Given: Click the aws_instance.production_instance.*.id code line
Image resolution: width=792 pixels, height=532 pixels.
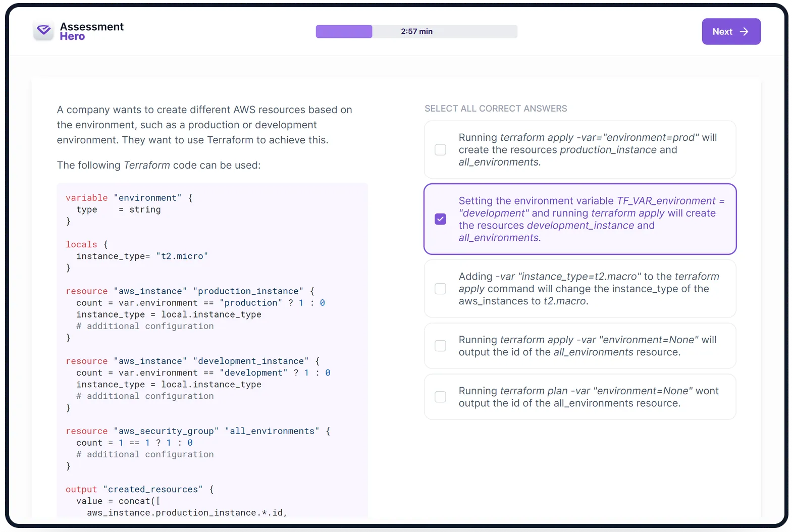Looking at the screenshot, I should [x=187, y=512].
